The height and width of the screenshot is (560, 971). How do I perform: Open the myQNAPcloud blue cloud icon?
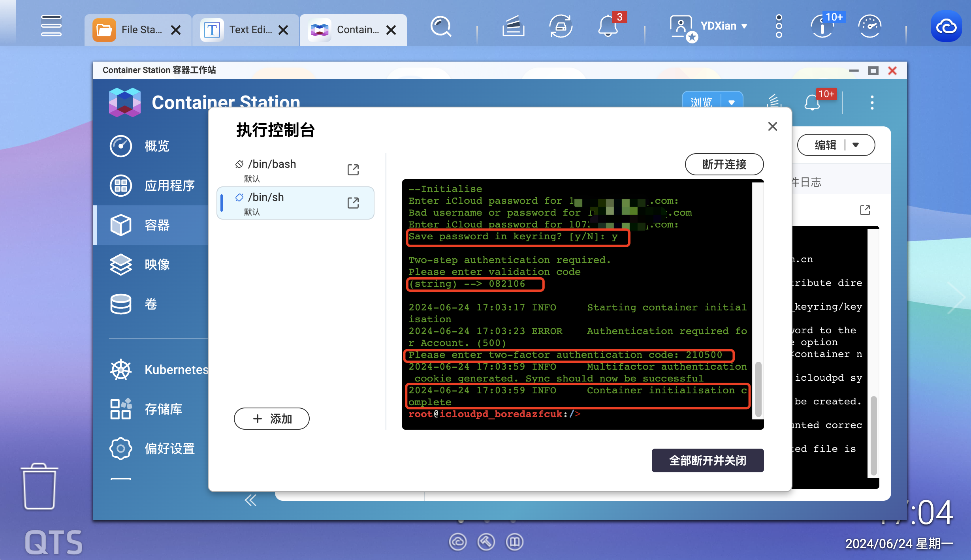pyautogui.click(x=946, y=26)
